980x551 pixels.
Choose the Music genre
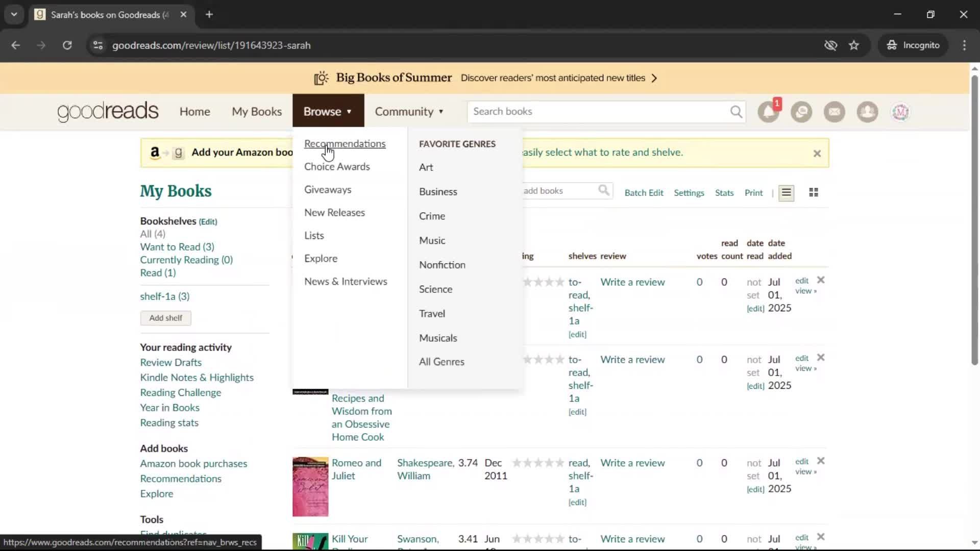(x=432, y=241)
